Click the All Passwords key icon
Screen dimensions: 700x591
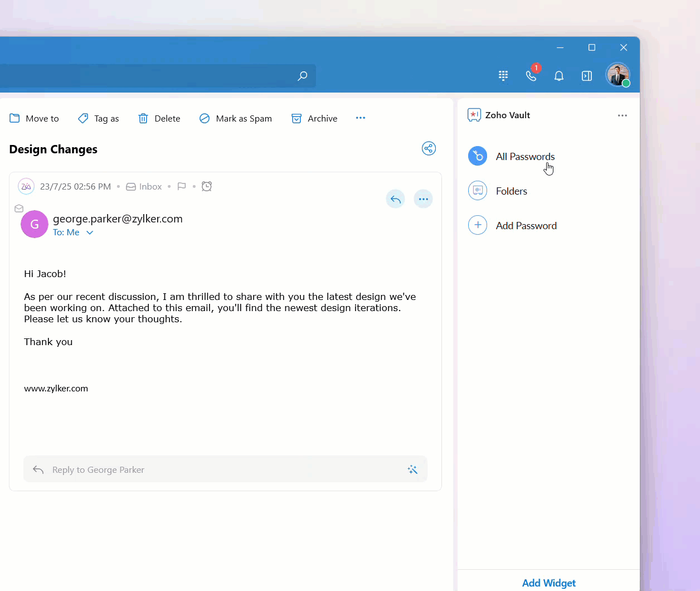coord(478,156)
